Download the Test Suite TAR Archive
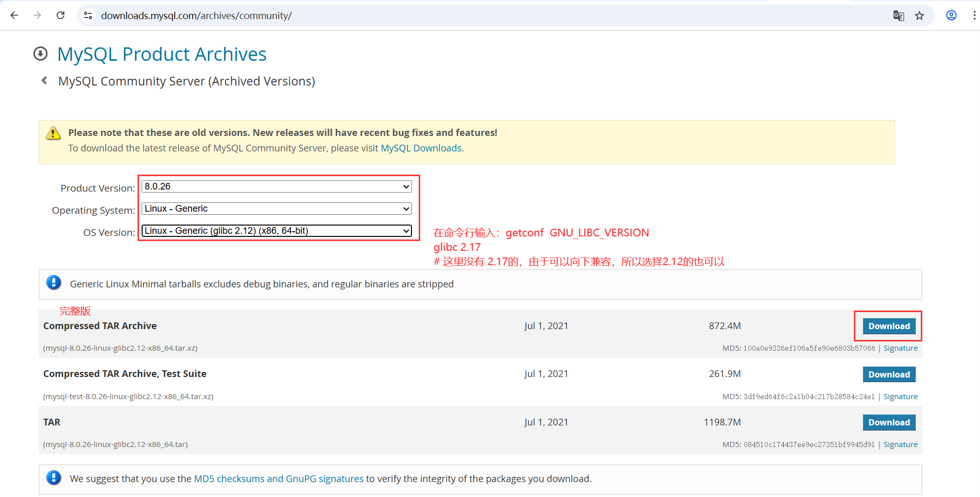980x497 pixels. tap(889, 374)
